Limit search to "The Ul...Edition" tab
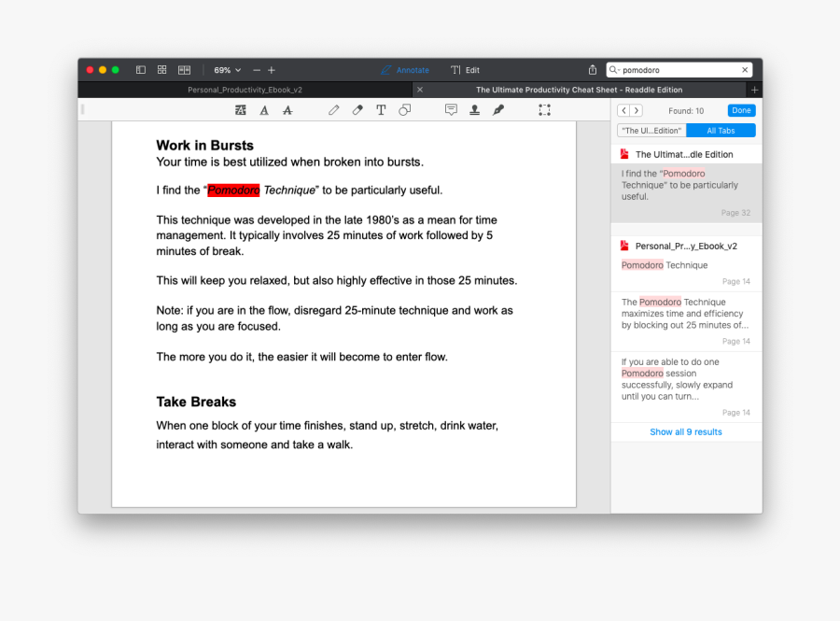840x621 pixels. tap(652, 131)
